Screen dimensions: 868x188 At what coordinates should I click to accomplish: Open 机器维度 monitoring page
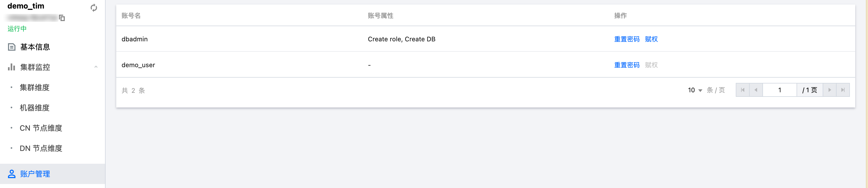coord(34,108)
